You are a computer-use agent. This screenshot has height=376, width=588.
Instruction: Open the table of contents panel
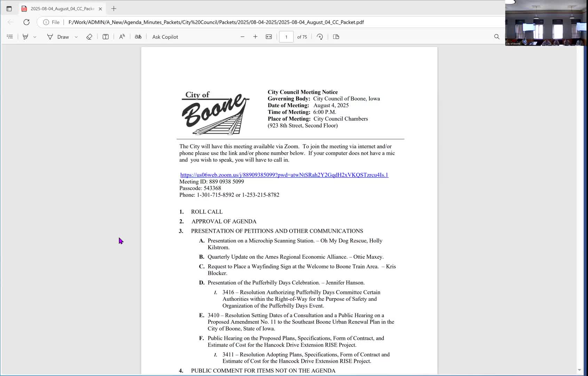click(x=10, y=37)
